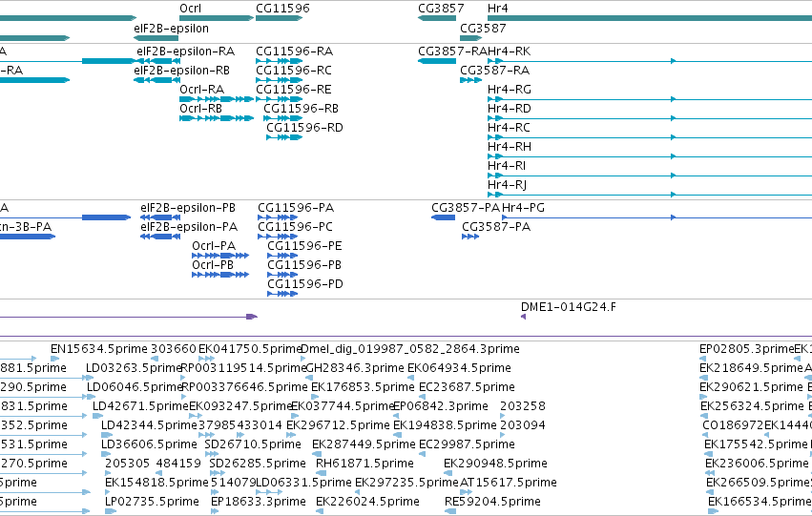Screen dimensions: 812x516
Task: Choose transcript Hr4-RI
Action: 507,166
